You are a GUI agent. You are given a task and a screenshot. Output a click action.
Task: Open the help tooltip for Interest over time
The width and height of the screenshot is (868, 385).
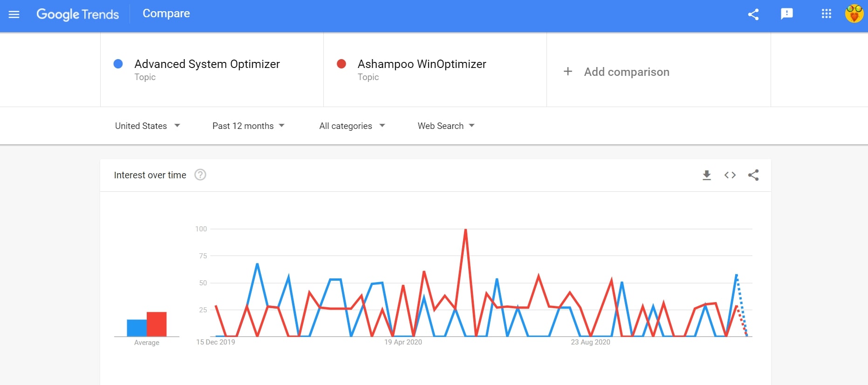click(200, 175)
